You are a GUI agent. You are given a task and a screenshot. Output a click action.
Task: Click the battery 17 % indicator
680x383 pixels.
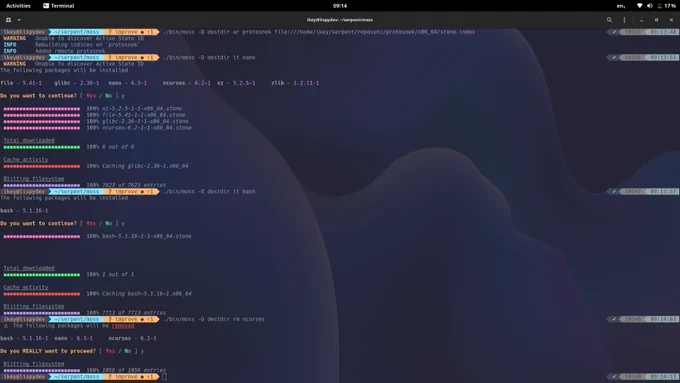pos(667,6)
